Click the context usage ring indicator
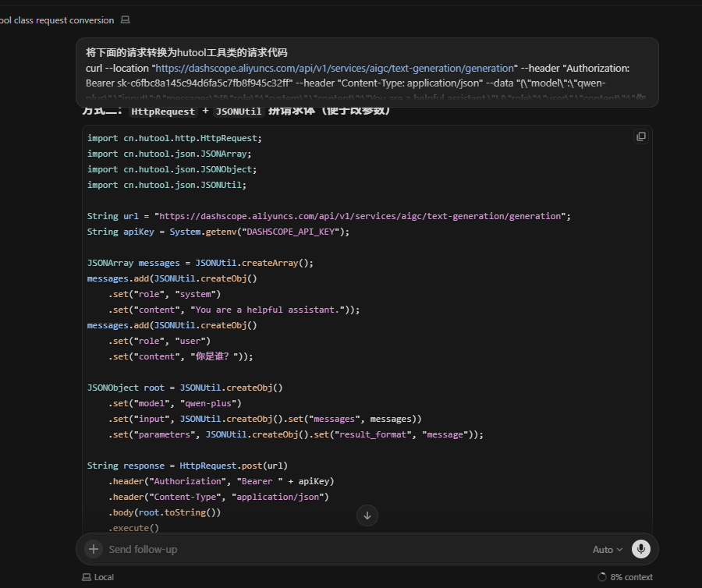This screenshot has height=588, width=702. (x=602, y=577)
